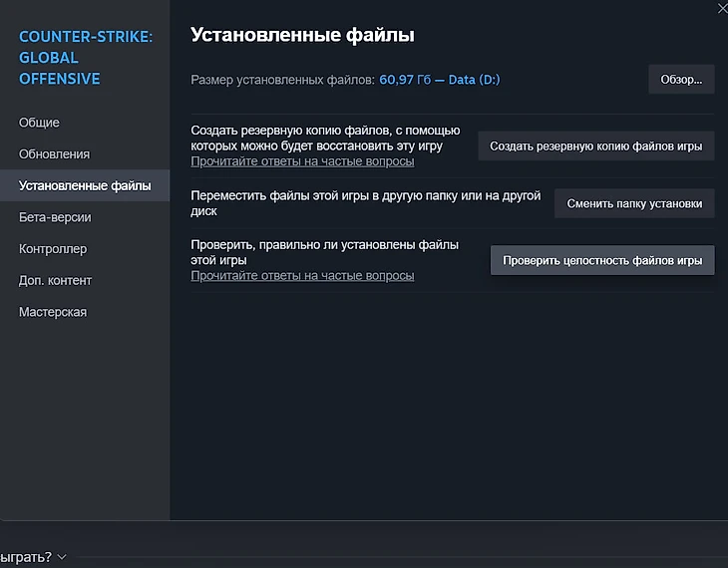Open the FAQ link under the verify files description
The height and width of the screenshot is (568, 728).
click(x=302, y=275)
